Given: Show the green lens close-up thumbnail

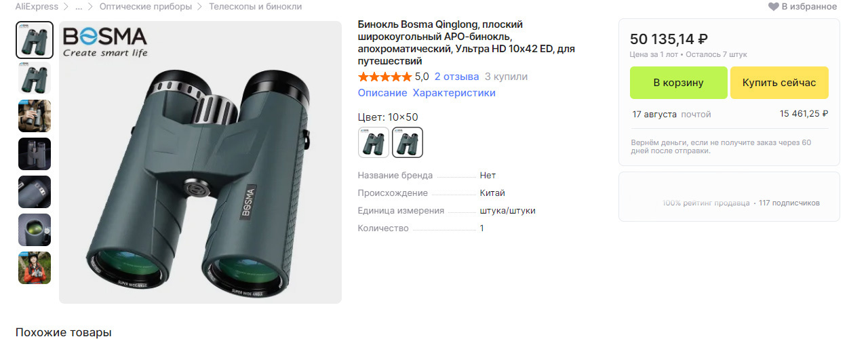Looking at the screenshot, I should (x=35, y=230).
